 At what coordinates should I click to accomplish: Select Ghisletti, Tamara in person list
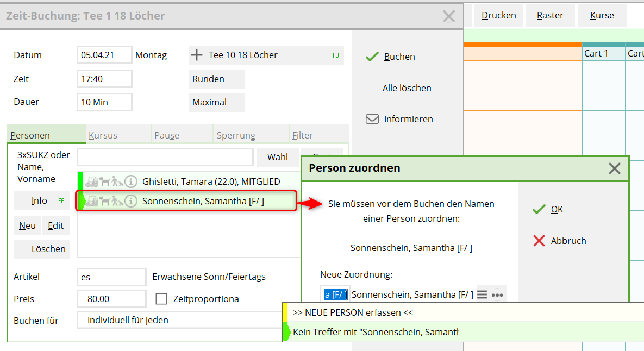point(189,181)
